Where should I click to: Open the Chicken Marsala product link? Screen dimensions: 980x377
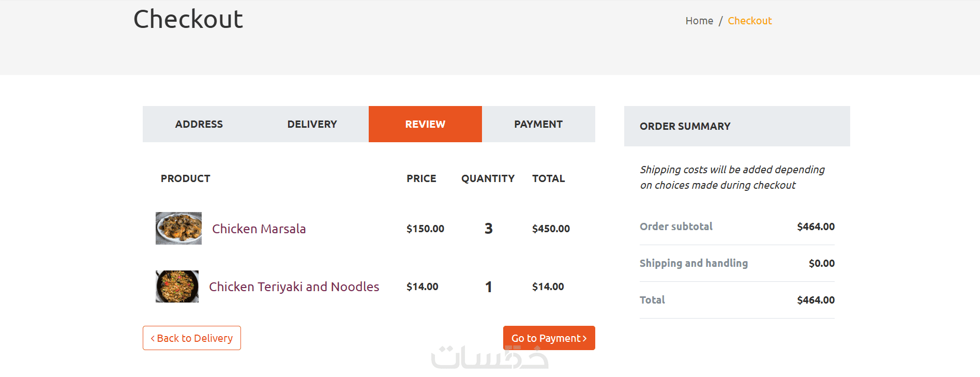click(259, 229)
